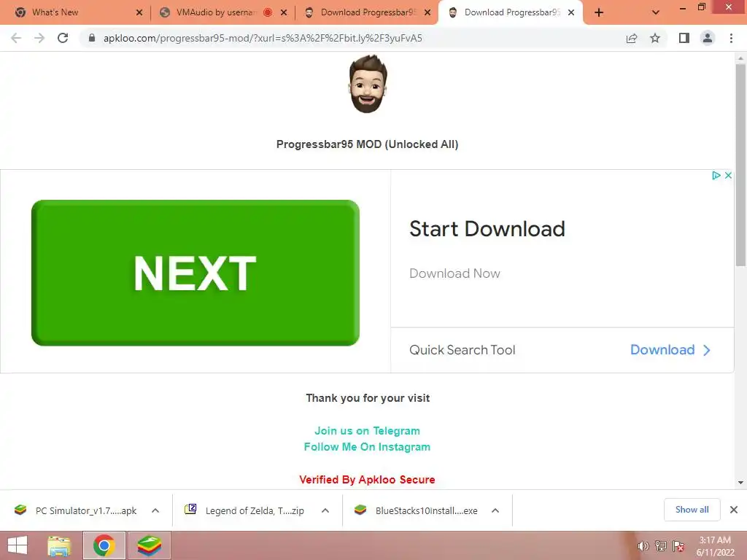Click the network tray icon
747x560 pixels.
[x=661, y=546]
